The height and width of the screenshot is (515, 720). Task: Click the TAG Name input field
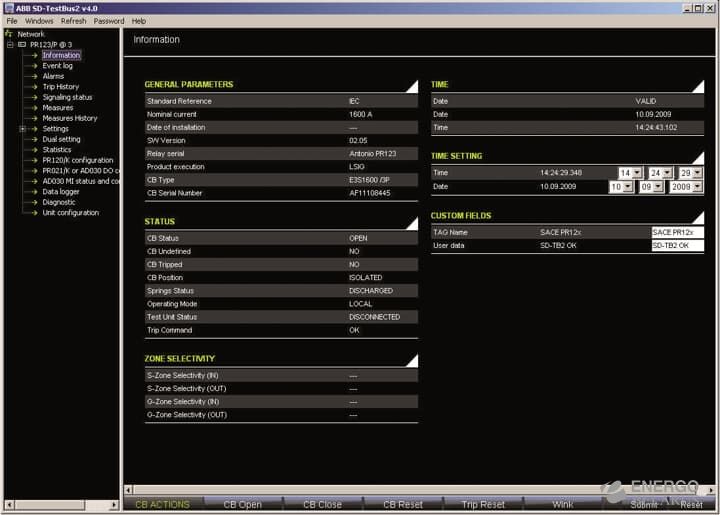tap(677, 232)
